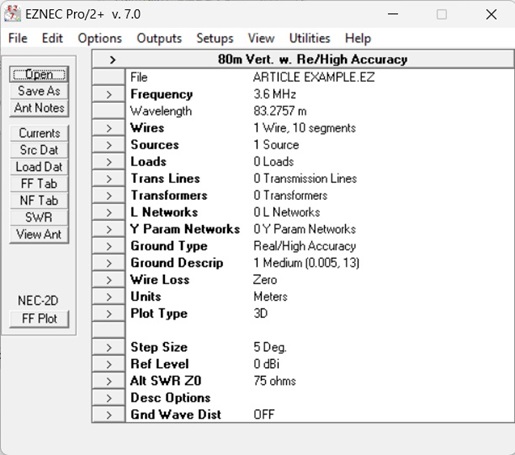Click the arrow beside Sources
This screenshot has height=455, width=515.
109,145
